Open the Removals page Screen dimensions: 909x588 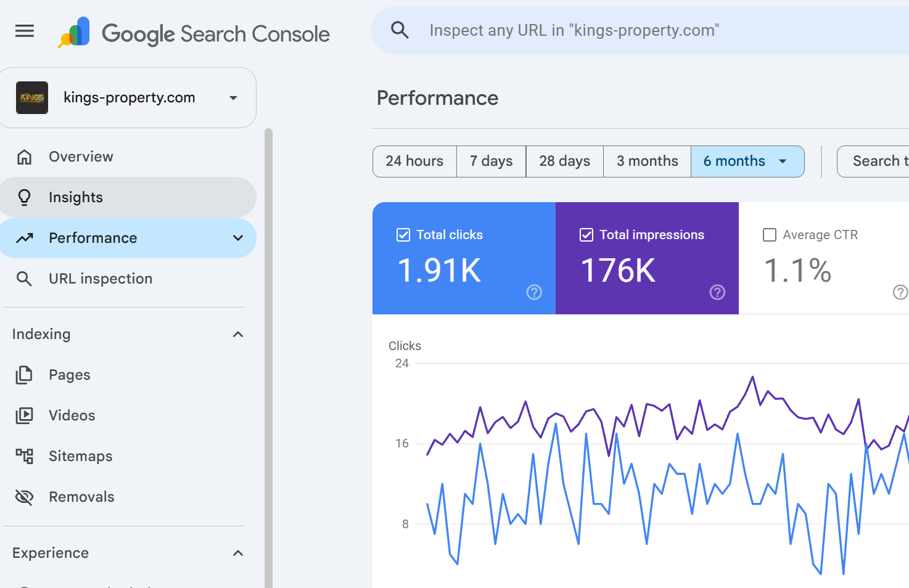click(128, 497)
